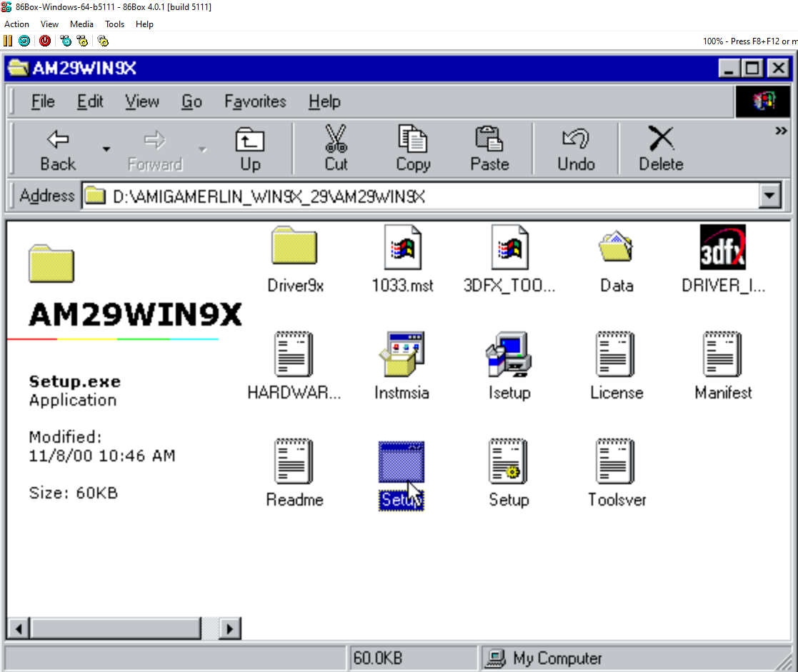Cut the selected file with scissors icon

click(336, 149)
